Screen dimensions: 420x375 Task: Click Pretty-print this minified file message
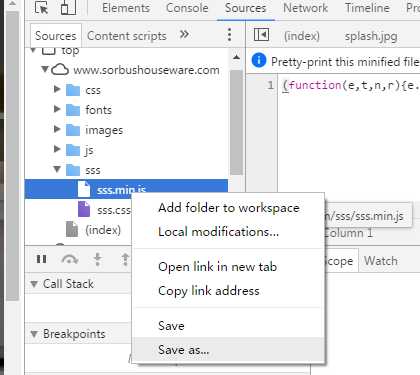[345, 62]
